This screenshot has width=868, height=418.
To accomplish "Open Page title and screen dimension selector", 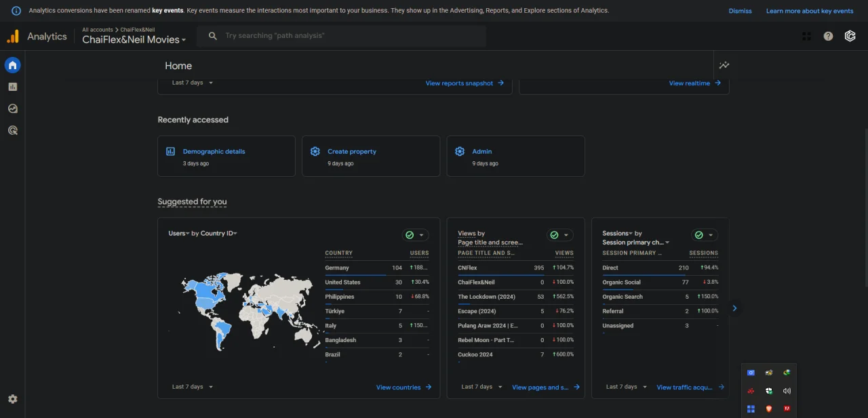I will 490,243.
